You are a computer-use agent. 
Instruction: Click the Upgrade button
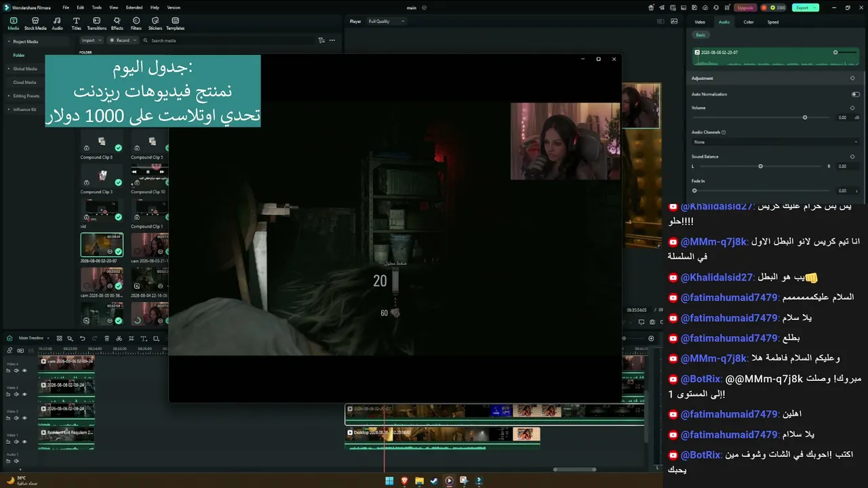point(745,7)
